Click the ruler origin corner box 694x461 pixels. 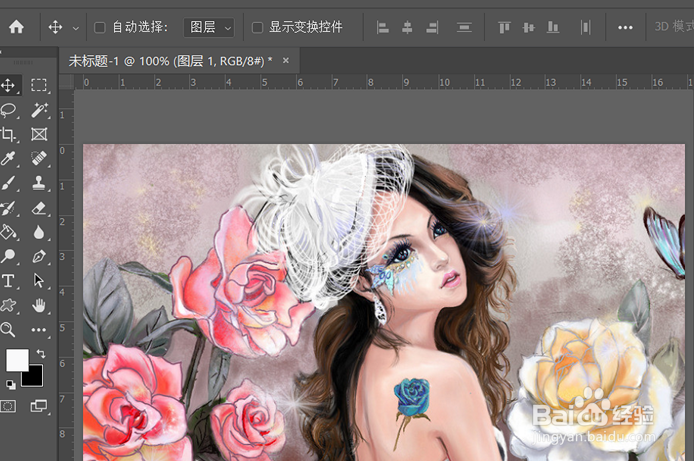(66, 82)
